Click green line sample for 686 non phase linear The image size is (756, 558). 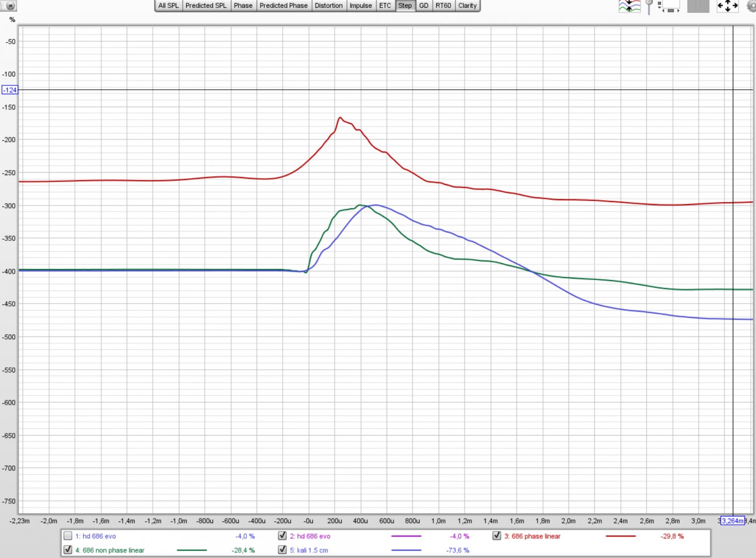tap(192, 550)
